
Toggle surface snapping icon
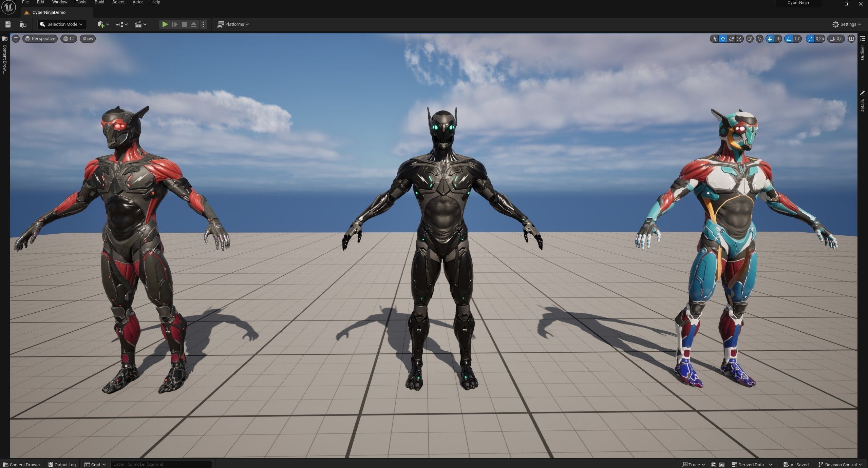760,39
